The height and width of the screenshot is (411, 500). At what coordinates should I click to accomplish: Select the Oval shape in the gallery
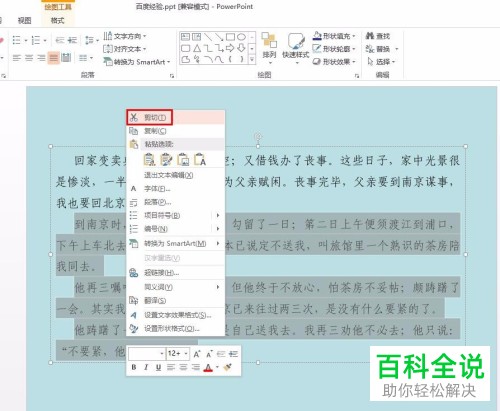tap(242, 37)
